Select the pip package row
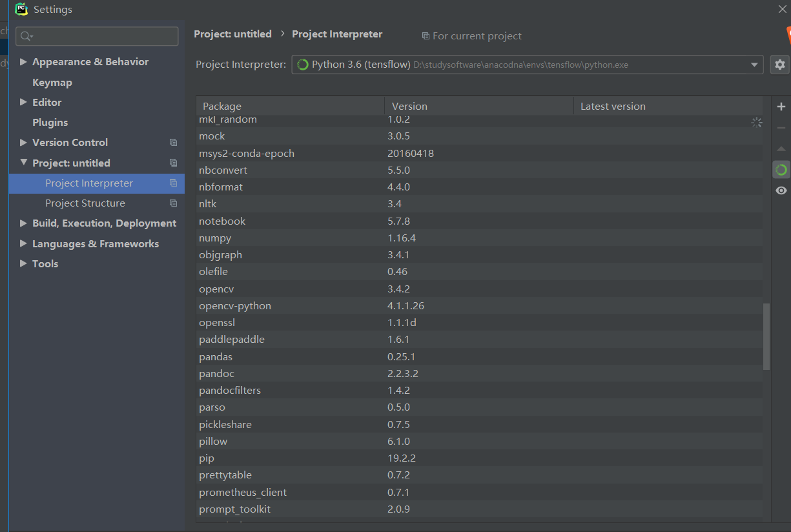This screenshot has width=791, height=532. (480, 458)
